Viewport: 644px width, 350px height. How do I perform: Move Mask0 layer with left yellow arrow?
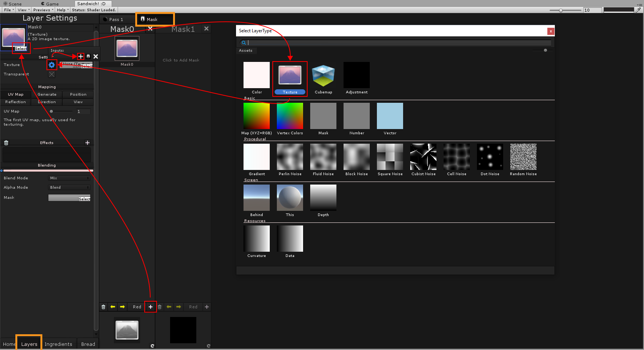[113, 307]
